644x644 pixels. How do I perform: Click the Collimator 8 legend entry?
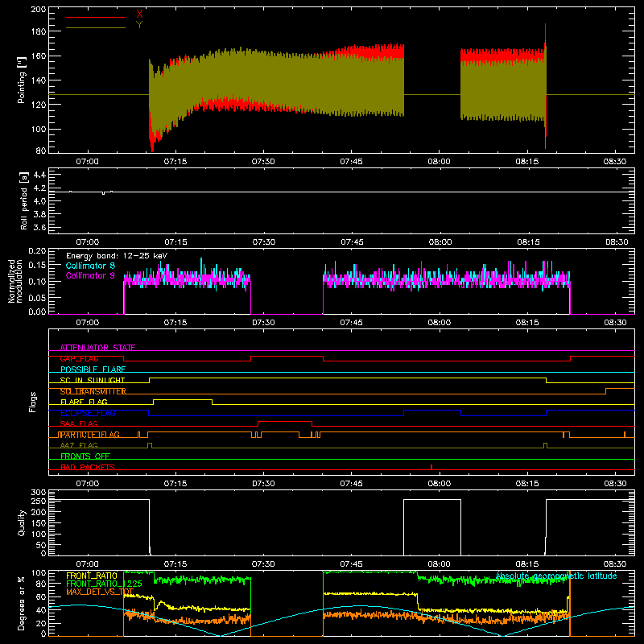click(x=90, y=266)
